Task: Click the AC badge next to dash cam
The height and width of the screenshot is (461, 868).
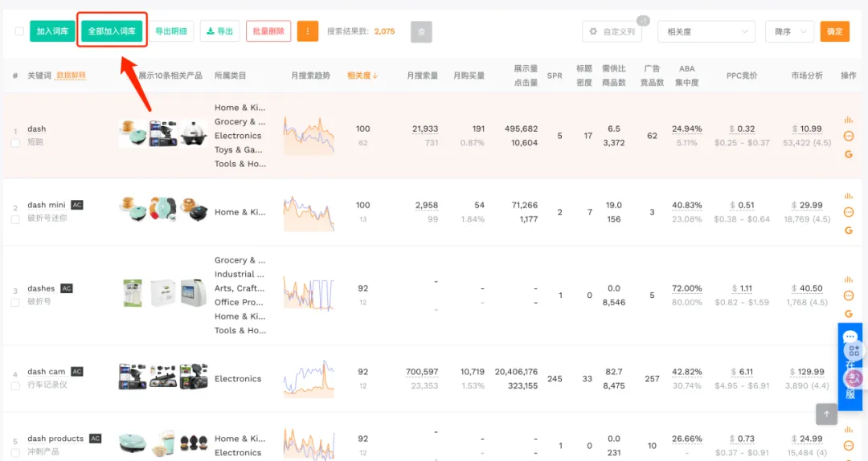Action: [x=77, y=371]
